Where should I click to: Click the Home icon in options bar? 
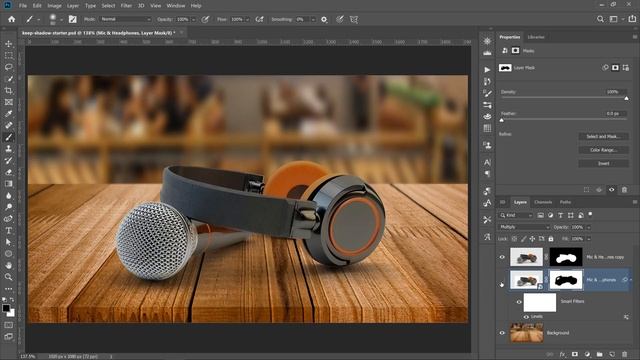click(11, 19)
